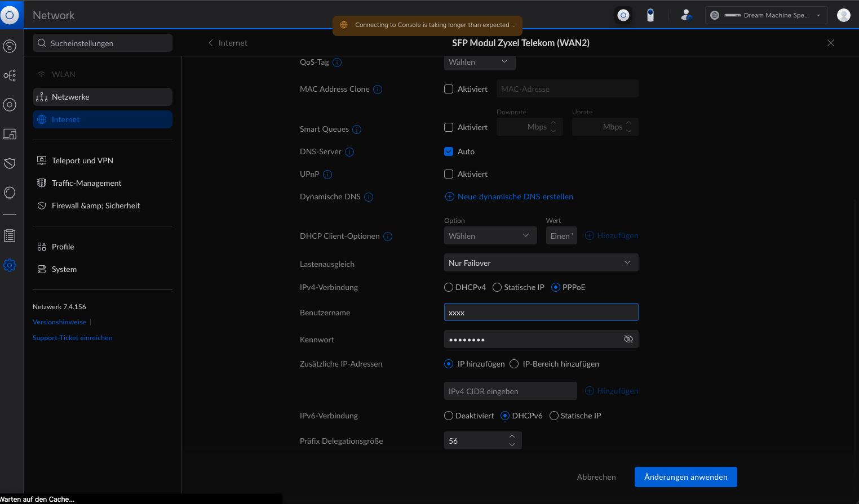859x504 pixels.
Task: Enable the UPnP Aktiviert checkbox
Action: 449,174
